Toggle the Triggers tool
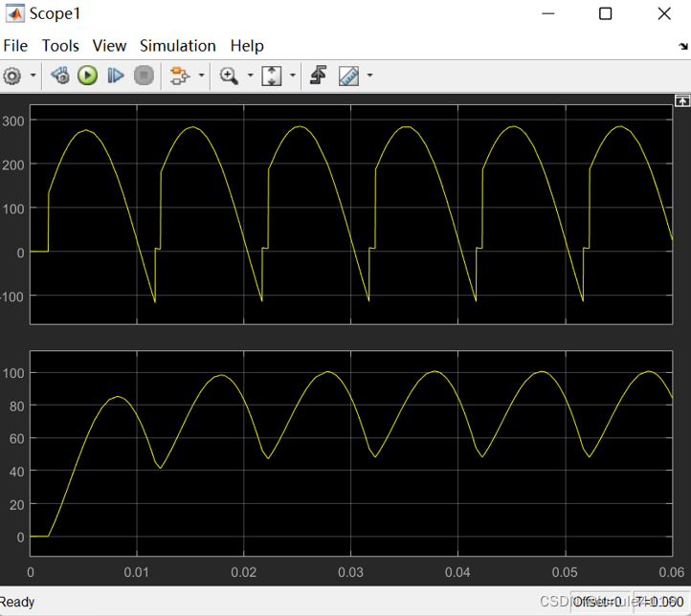The height and width of the screenshot is (616, 691). 318,76
